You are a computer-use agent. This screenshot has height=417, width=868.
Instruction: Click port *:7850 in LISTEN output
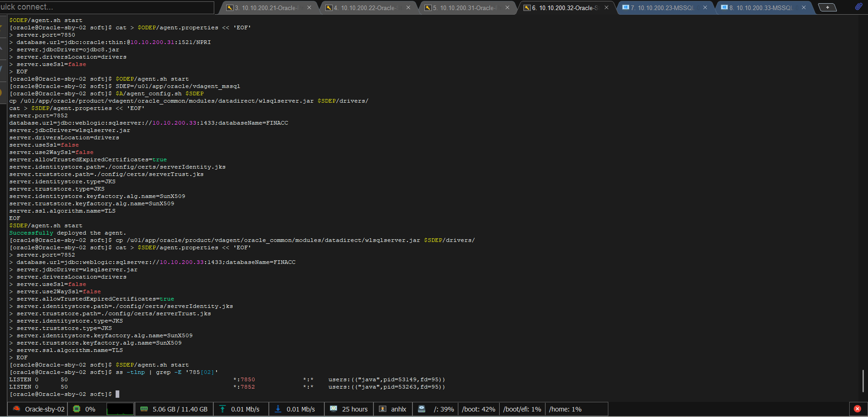coord(244,379)
